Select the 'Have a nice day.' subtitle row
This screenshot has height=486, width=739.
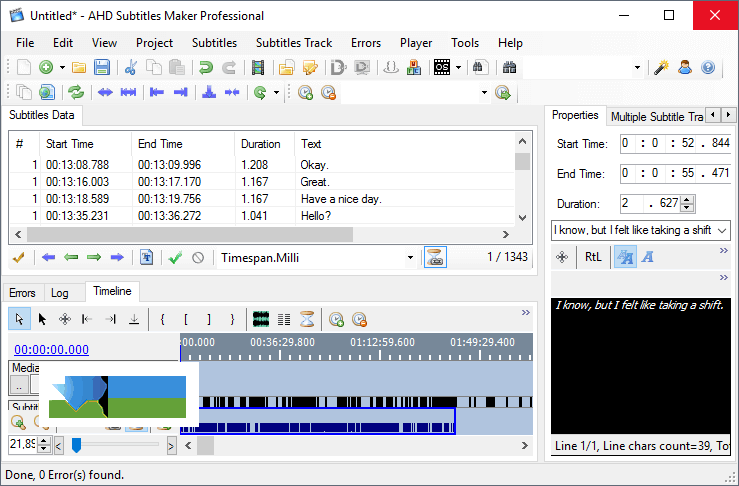coord(340,199)
